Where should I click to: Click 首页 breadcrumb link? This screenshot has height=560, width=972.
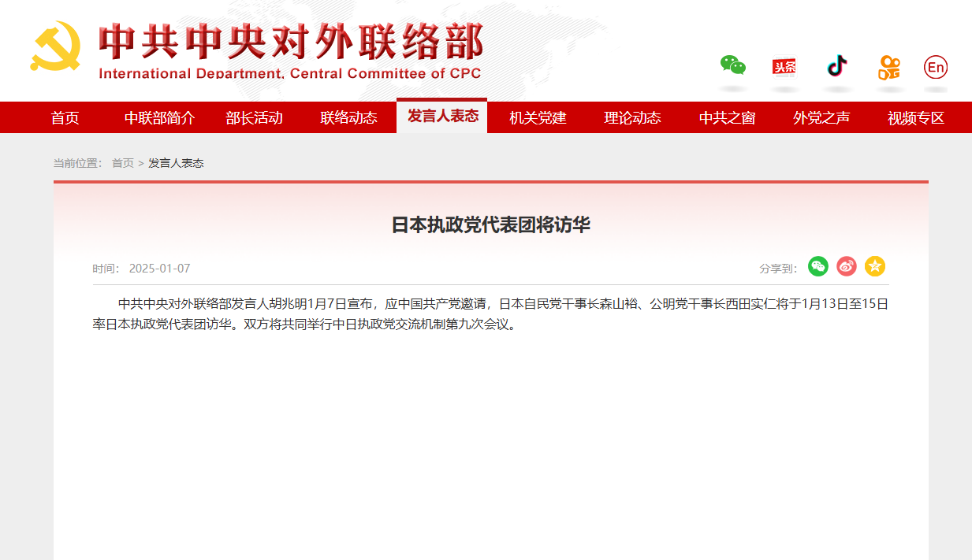click(122, 163)
